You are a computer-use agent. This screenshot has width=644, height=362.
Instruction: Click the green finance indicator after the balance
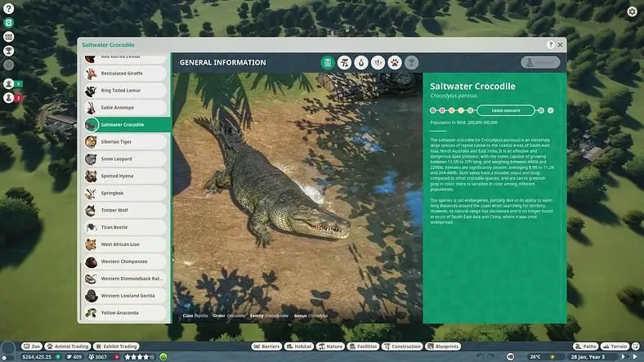pos(58,357)
